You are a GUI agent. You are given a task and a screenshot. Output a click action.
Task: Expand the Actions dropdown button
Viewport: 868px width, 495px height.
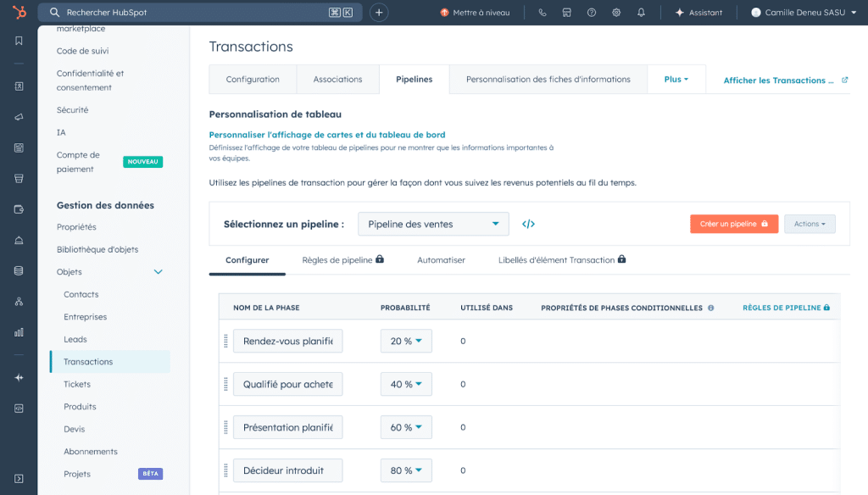(810, 224)
